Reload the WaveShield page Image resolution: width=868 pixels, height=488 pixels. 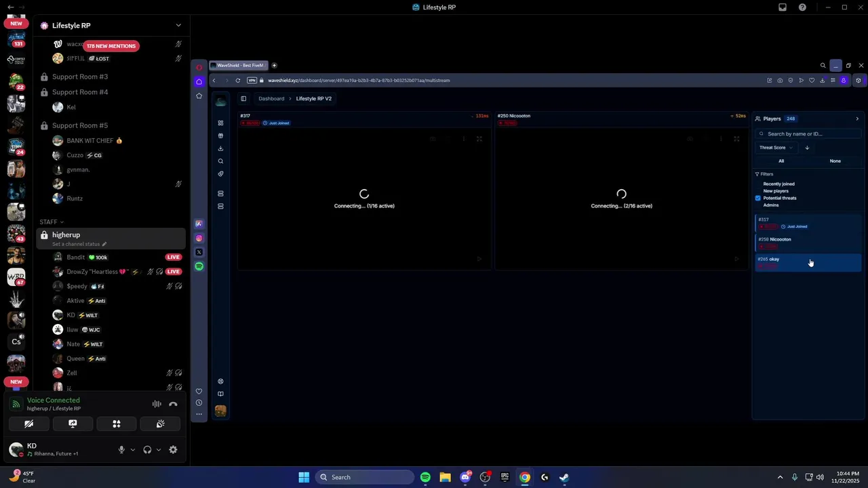click(x=237, y=81)
